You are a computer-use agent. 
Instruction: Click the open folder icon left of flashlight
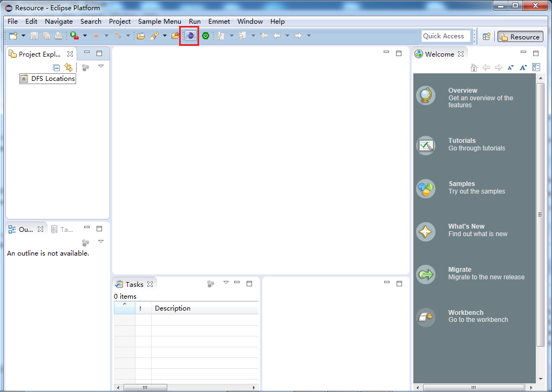pos(141,36)
